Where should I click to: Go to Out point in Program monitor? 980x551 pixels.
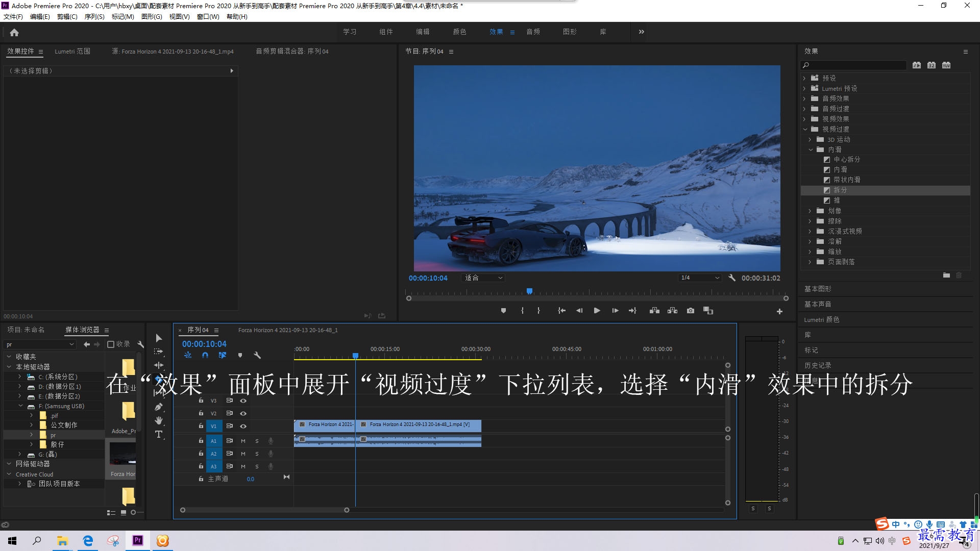click(x=633, y=311)
